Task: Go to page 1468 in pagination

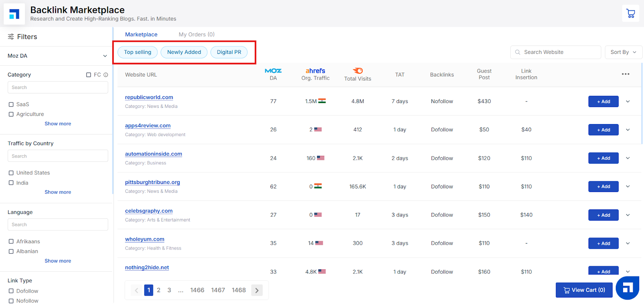Action: tap(239, 290)
